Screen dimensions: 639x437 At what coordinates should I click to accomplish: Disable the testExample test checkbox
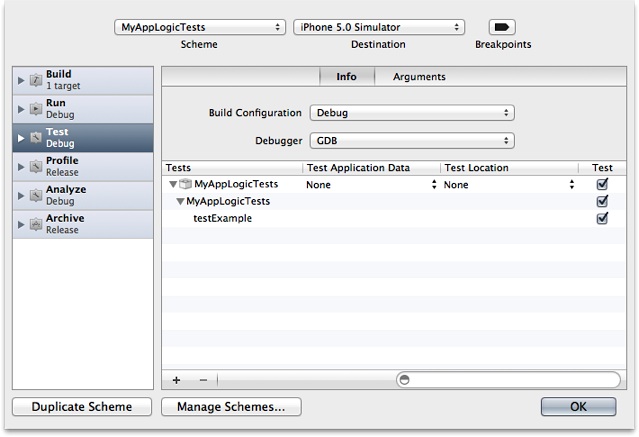point(602,218)
